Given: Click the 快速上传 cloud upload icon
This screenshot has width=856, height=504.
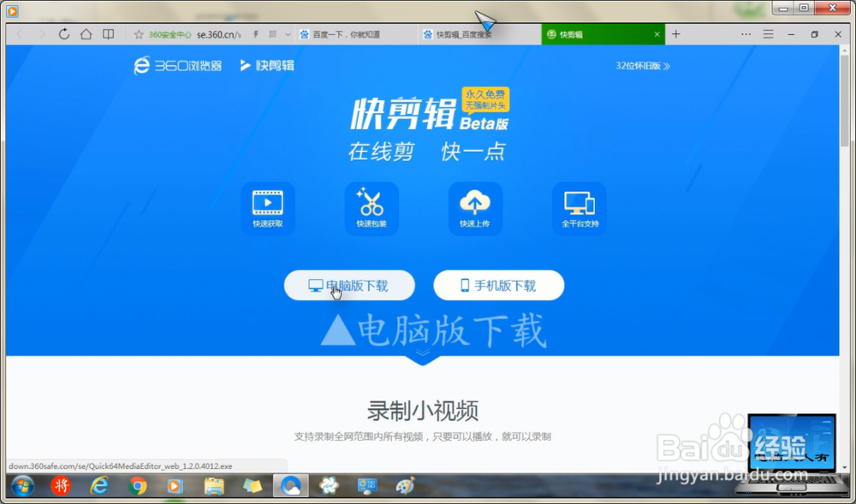Looking at the screenshot, I should (475, 209).
